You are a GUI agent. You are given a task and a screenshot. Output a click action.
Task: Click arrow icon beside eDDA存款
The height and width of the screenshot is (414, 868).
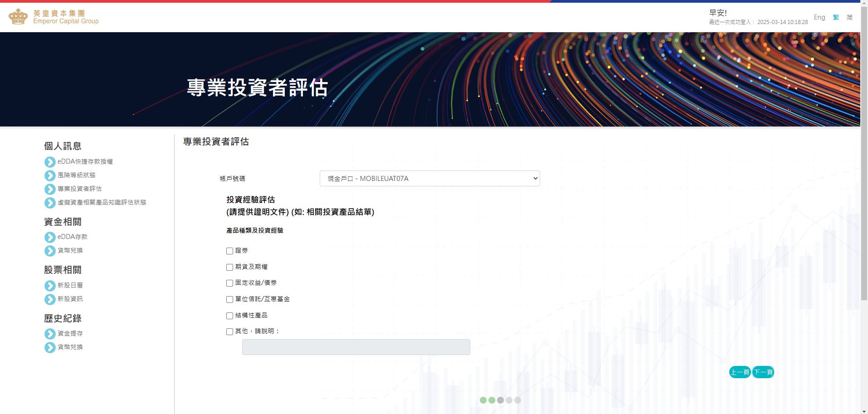click(x=50, y=237)
